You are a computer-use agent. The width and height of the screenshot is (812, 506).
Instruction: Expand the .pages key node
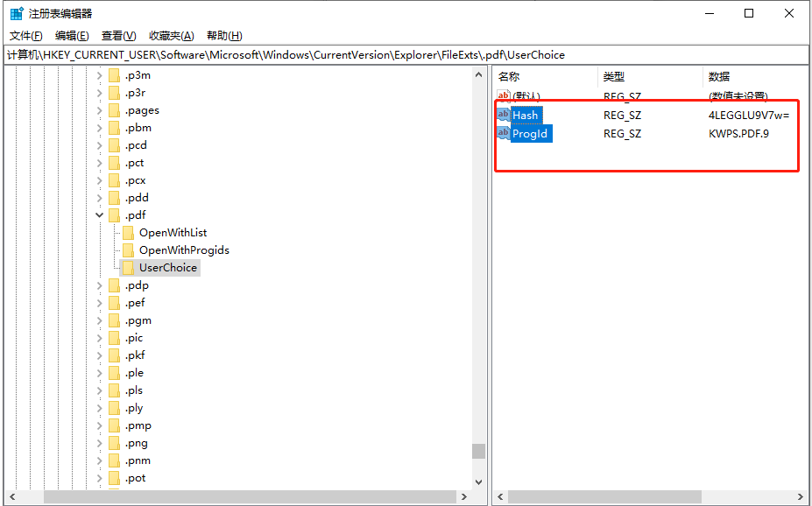99,110
